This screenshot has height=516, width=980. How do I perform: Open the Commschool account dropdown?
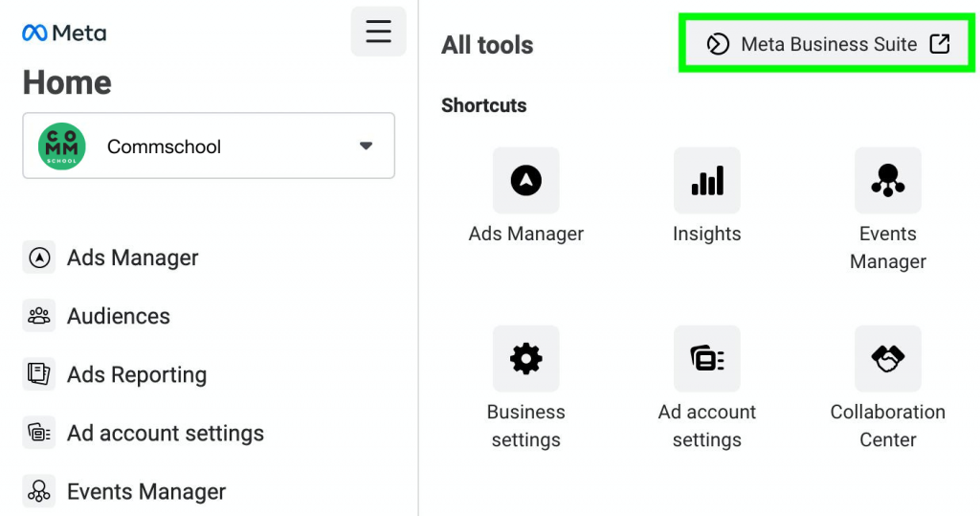[209, 146]
